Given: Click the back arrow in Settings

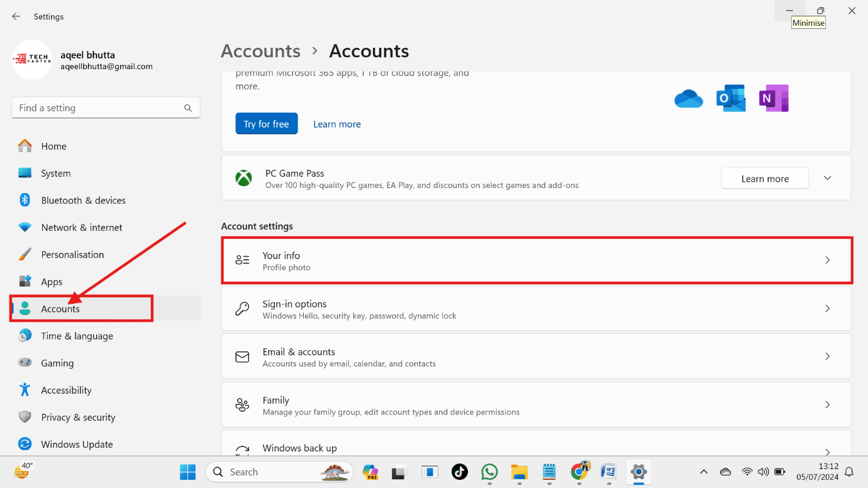Looking at the screenshot, I should click(x=16, y=16).
